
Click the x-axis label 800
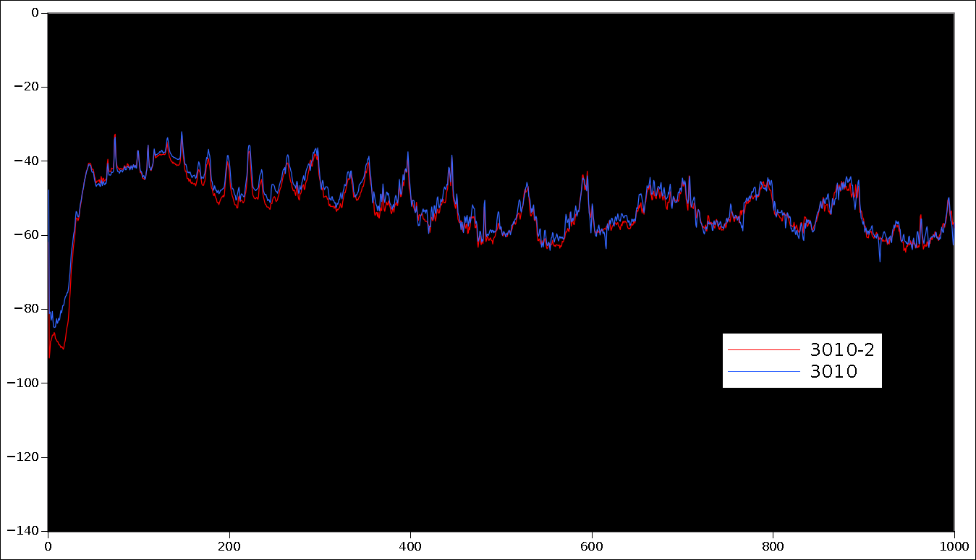point(773,546)
